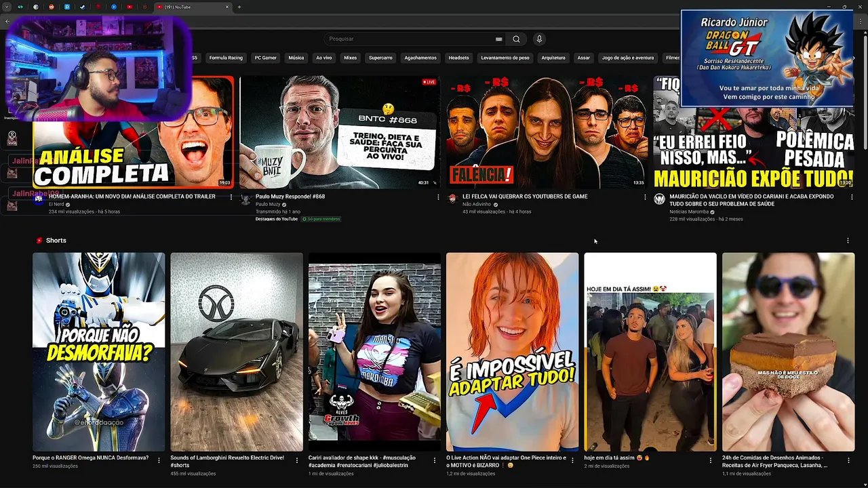Open options for 'hoje em dia tá assim' short
Image resolution: width=868 pixels, height=488 pixels.
click(x=711, y=460)
